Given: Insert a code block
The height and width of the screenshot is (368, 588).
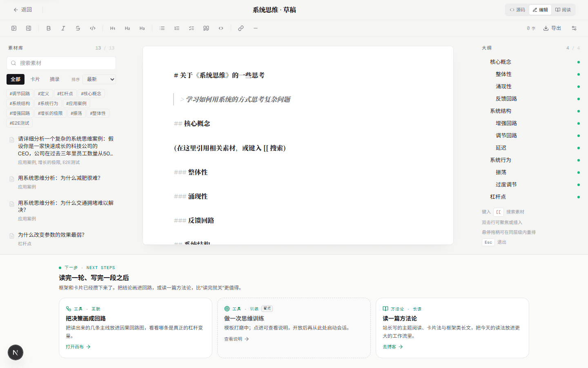Looking at the screenshot, I should tap(221, 28).
